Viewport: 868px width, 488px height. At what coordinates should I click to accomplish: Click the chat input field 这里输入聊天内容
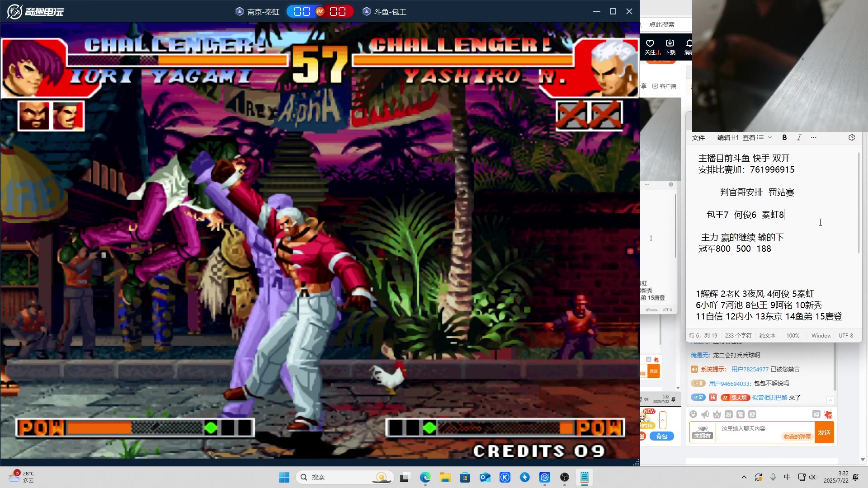click(744, 428)
